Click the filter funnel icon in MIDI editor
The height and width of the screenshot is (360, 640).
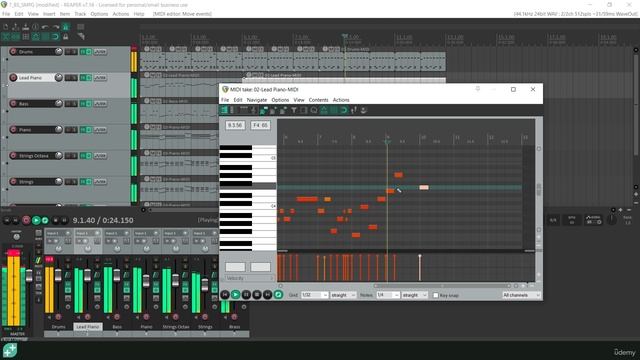[293, 110]
